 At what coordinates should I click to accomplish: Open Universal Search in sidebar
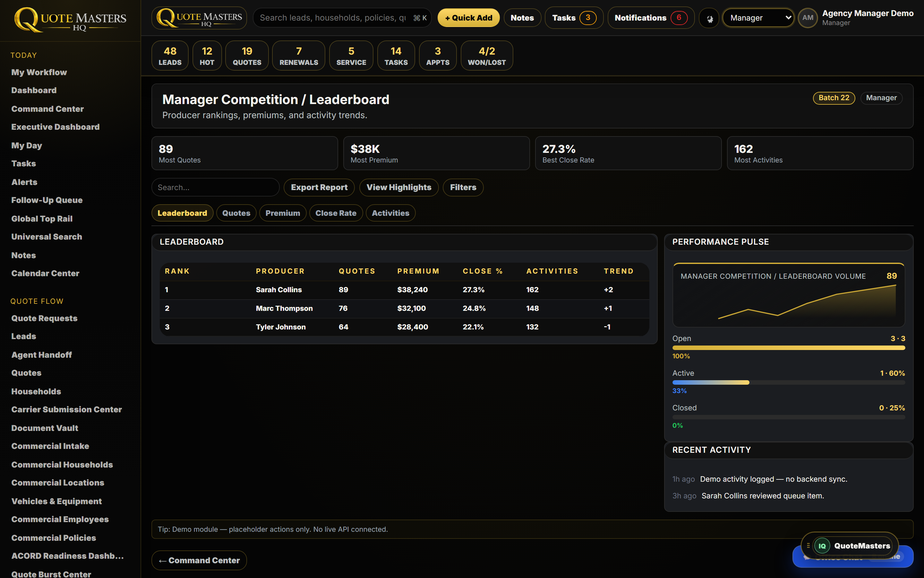[47, 237]
